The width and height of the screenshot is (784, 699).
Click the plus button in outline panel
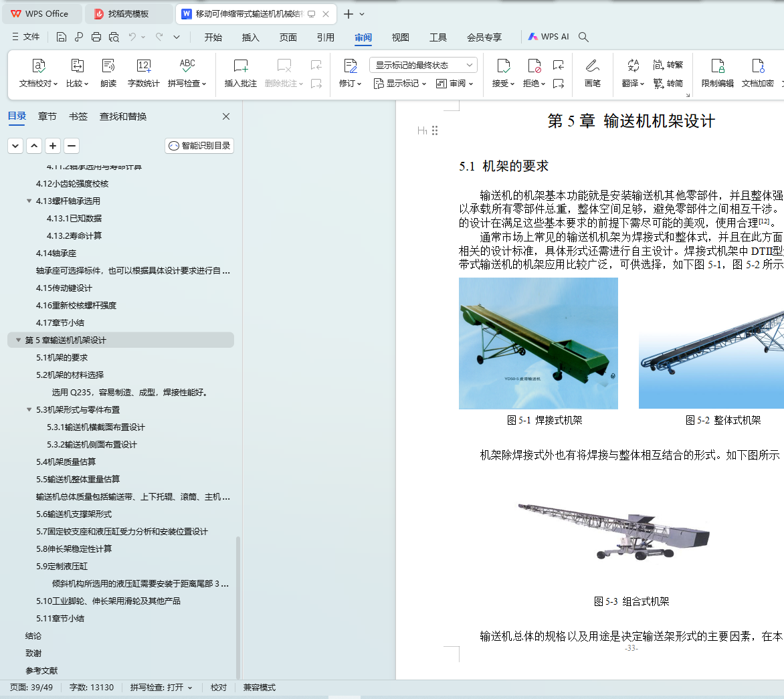[x=52, y=146]
